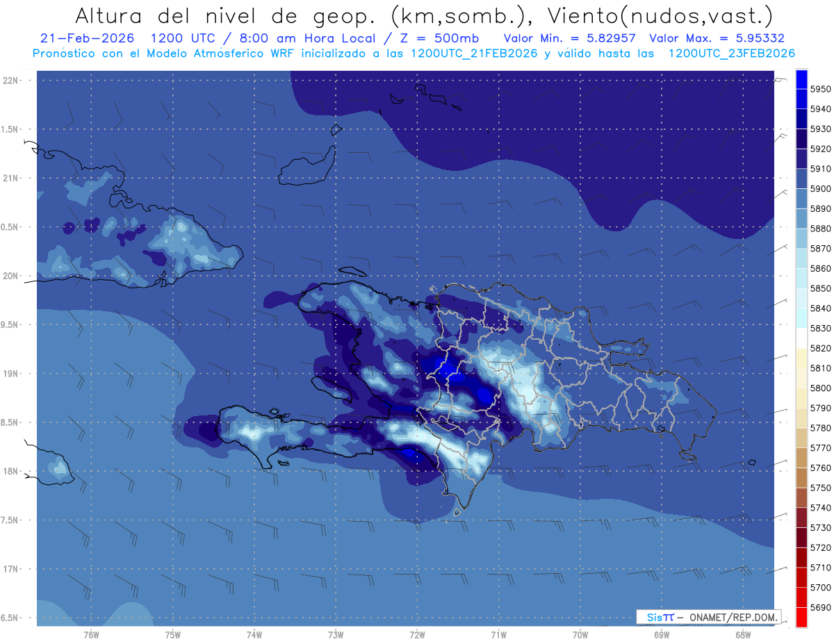834x644 pixels.
Task: Click the bright blue swatch above 5950
Action: pyautogui.click(x=801, y=79)
